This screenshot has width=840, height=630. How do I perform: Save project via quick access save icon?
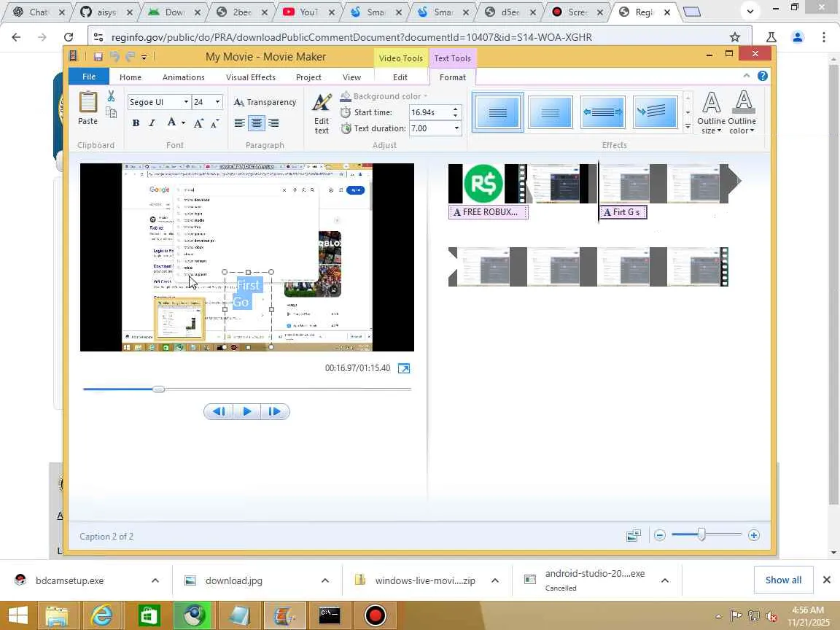pyautogui.click(x=98, y=57)
